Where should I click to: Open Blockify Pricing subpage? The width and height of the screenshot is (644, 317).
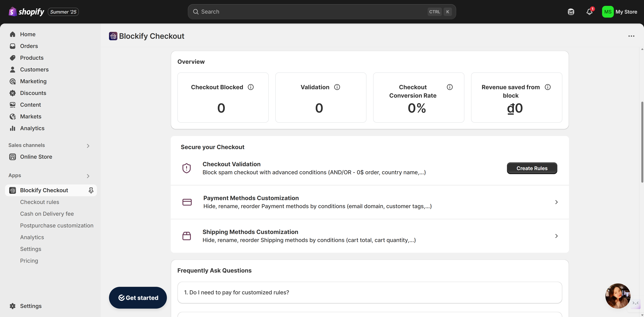29,261
